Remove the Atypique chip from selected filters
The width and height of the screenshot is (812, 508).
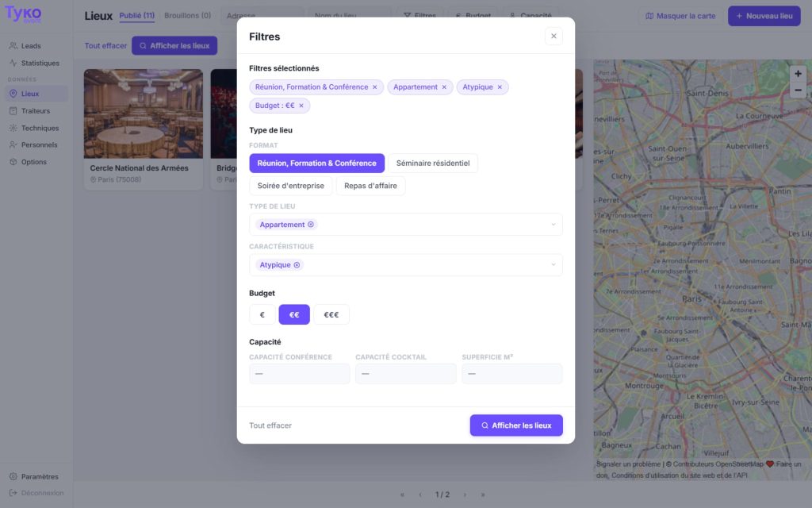[500, 87]
